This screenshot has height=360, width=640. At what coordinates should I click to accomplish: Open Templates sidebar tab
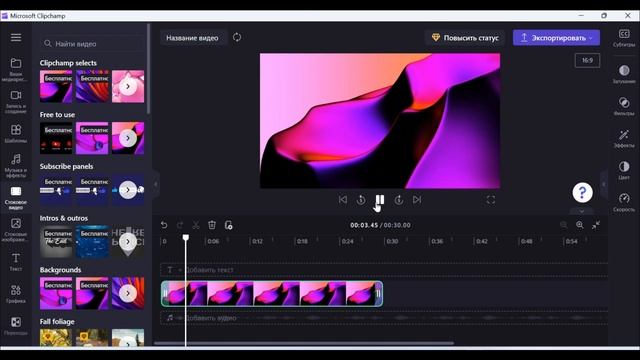pyautogui.click(x=16, y=133)
